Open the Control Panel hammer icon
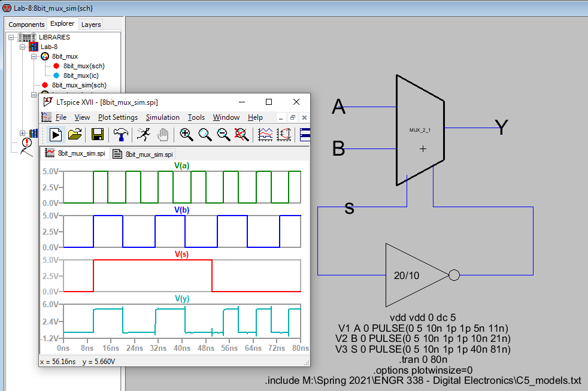Screen dimensions: 588x391 120,135
